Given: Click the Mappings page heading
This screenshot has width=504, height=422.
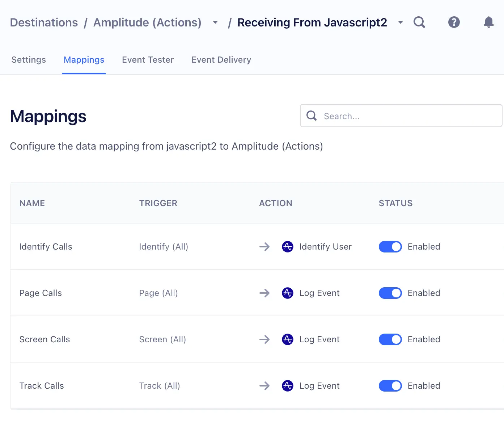Looking at the screenshot, I should 48,117.
